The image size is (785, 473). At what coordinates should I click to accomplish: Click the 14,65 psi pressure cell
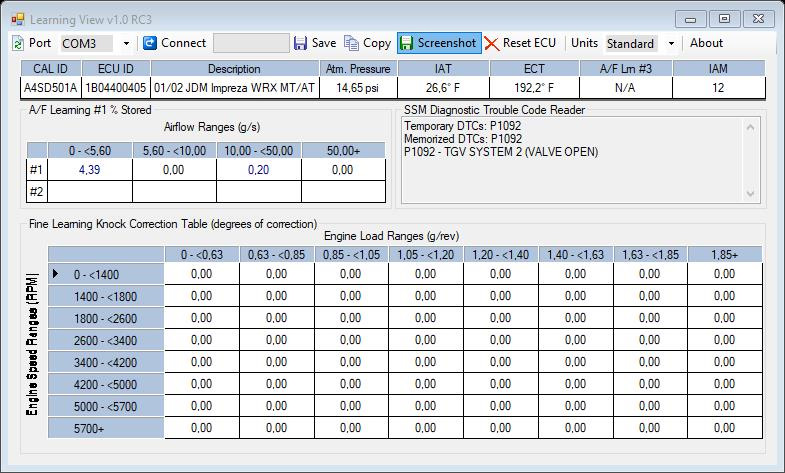[358, 88]
